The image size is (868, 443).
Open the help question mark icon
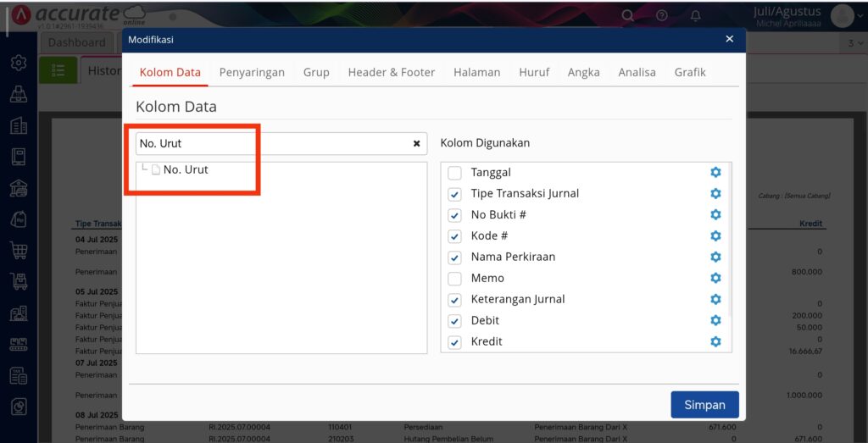tap(661, 15)
